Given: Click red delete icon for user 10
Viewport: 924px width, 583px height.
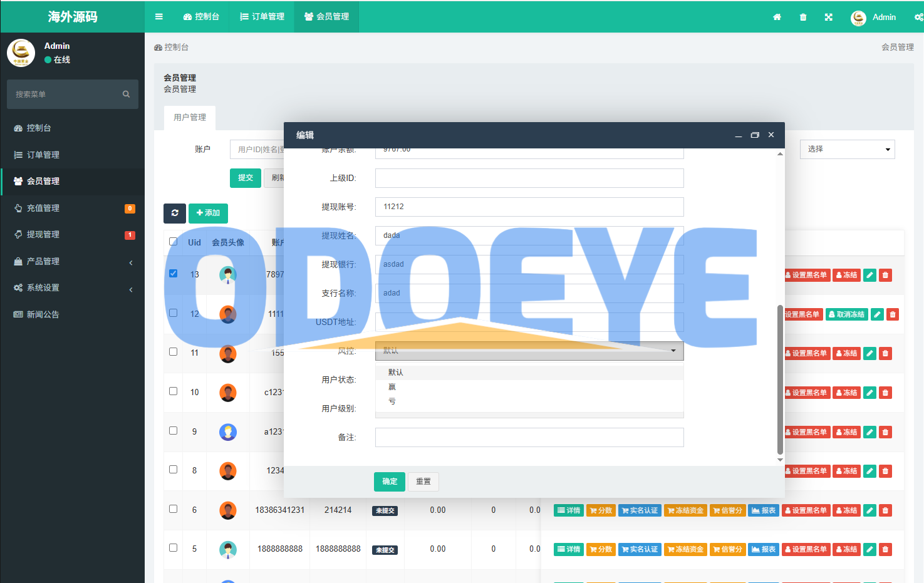Looking at the screenshot, I should [885, 393].
